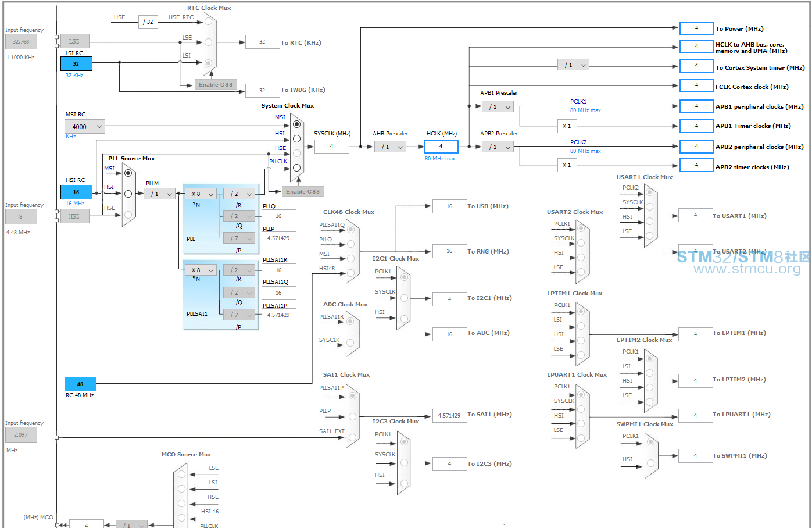This screenshot has width=812, height=528.
Task: Open the APB2 Prescaler dropdown
Action: point(498,147)
